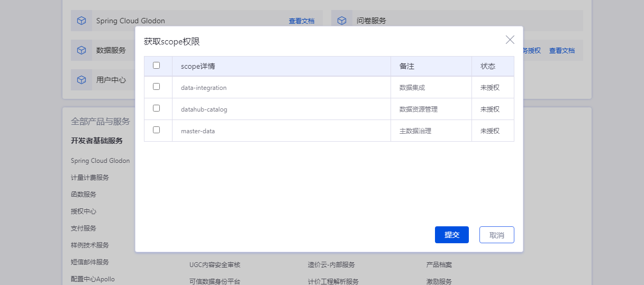
Task: Click the 提交 submit button
Action: [451, 235]
